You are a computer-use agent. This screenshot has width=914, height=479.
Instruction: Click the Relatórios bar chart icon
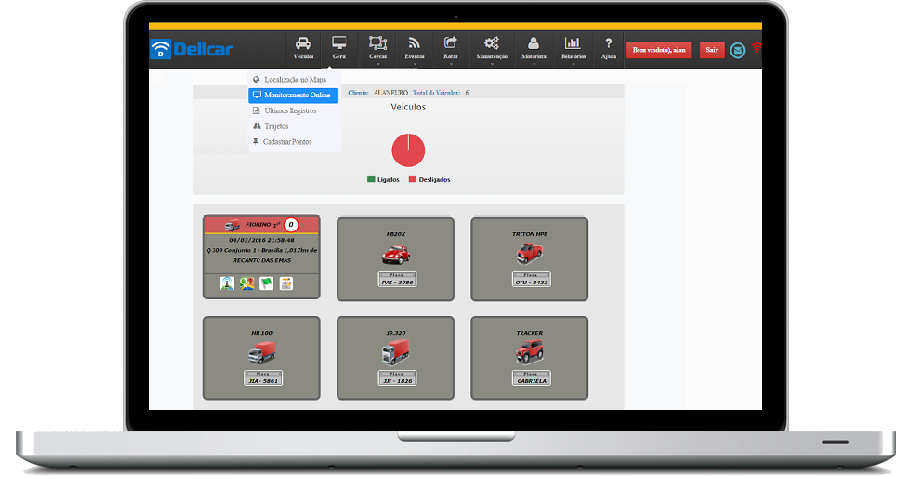tap(573, 47)
